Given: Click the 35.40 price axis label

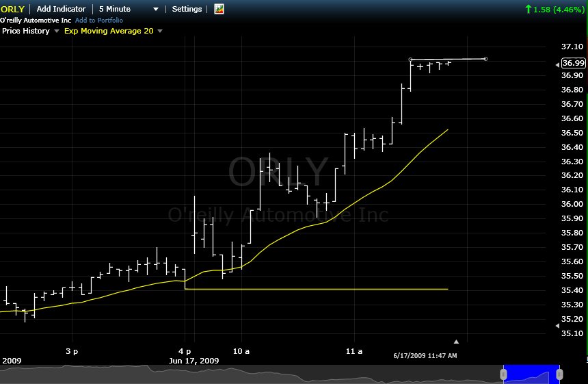Looking at the screenshot, I should coord(572,290).
